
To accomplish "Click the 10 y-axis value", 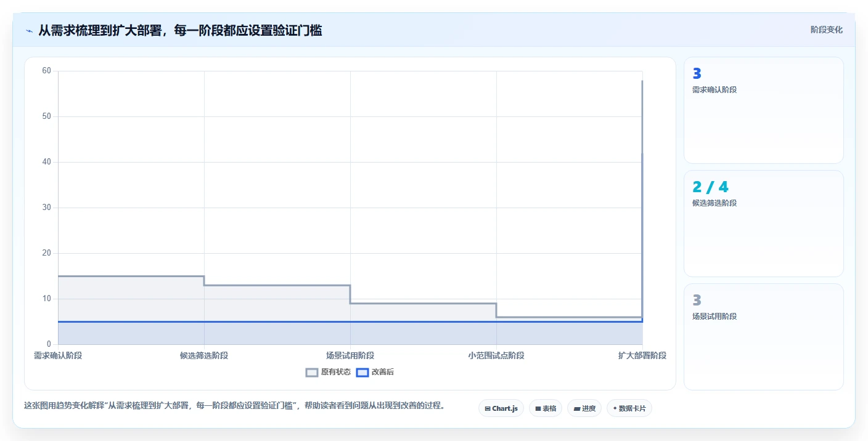I will pyautogui.click(x=46, y=299).
